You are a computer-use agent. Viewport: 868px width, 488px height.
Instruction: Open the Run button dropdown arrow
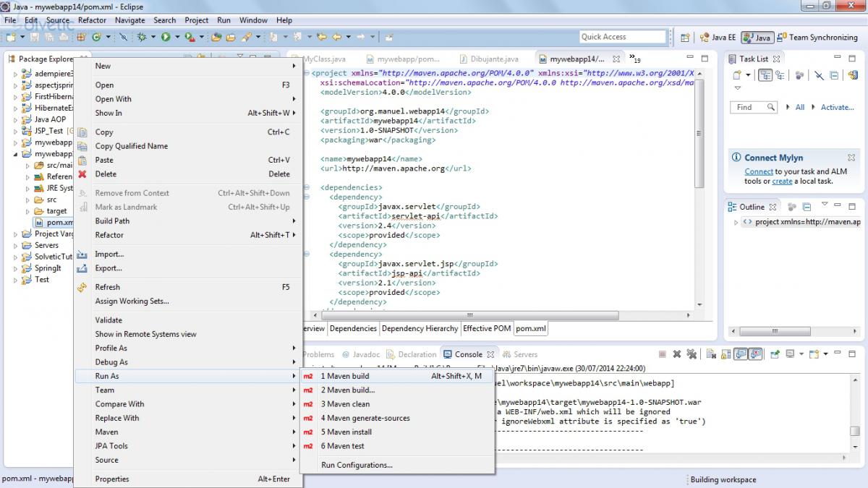pyautogui.click(x=176, y=37)
